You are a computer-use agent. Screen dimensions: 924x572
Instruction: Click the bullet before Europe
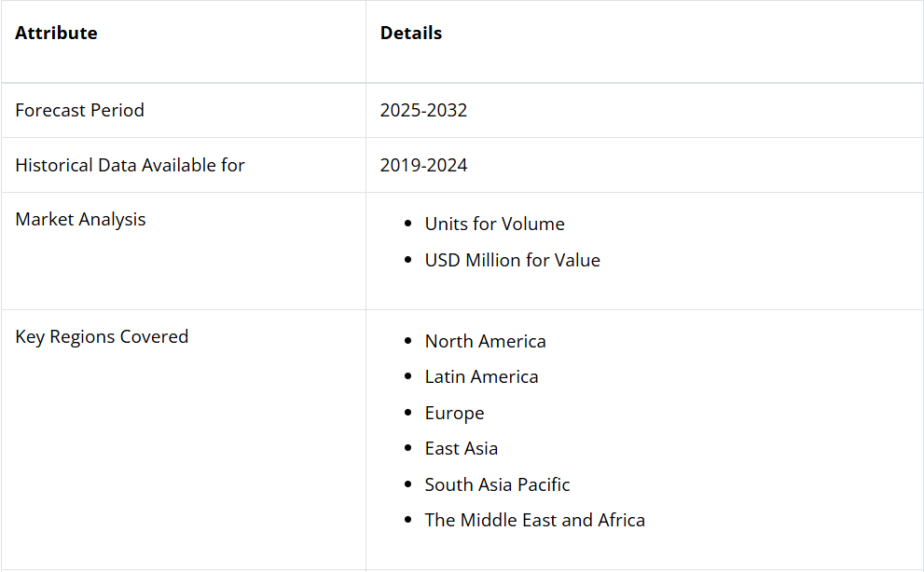pos(407,413)
